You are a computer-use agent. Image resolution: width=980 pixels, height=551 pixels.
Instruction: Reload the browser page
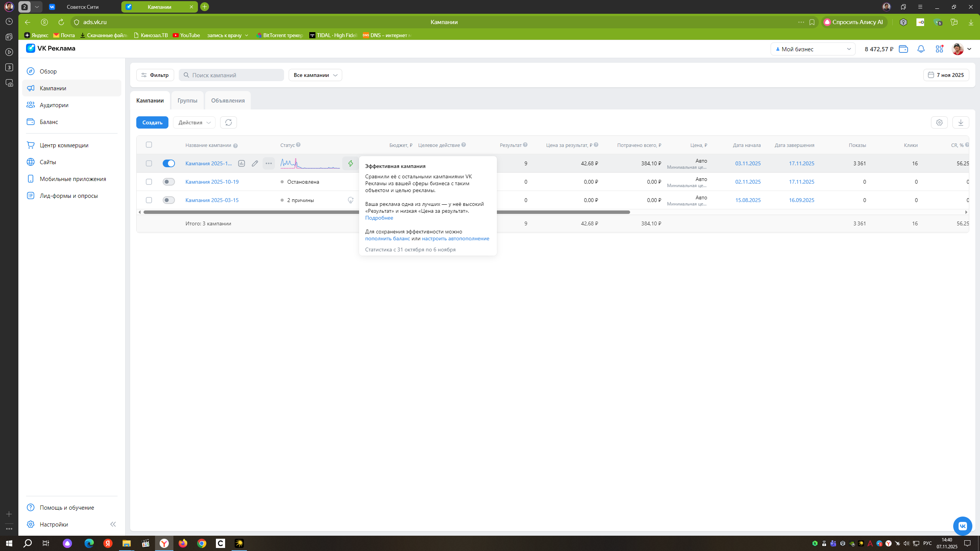(x=61, y=22)
